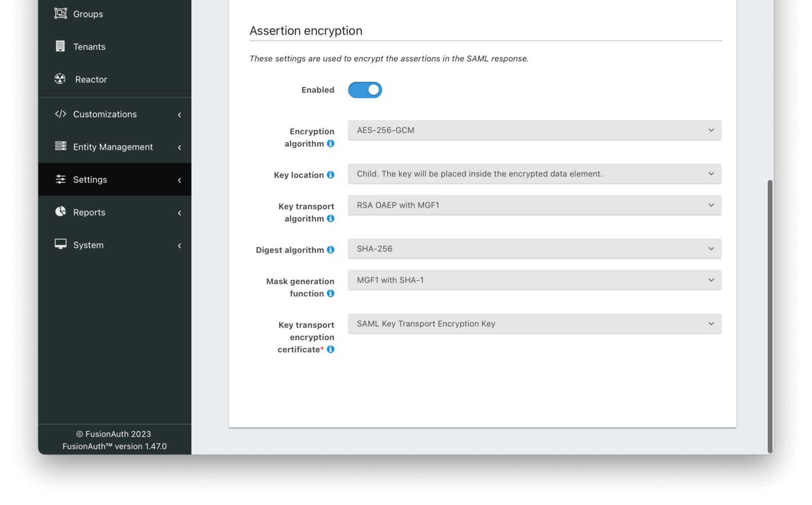
Task: Click the Key location info tooltip icon
Action: [331, 175]
